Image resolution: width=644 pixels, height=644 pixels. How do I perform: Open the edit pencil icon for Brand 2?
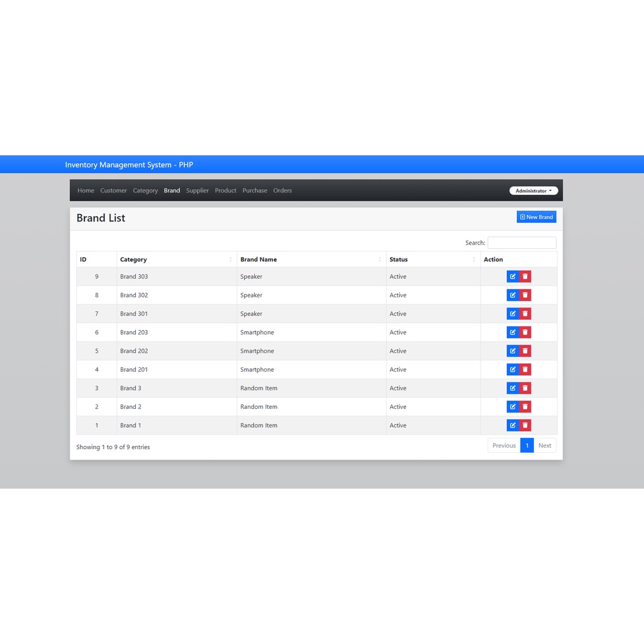(513, 406)
